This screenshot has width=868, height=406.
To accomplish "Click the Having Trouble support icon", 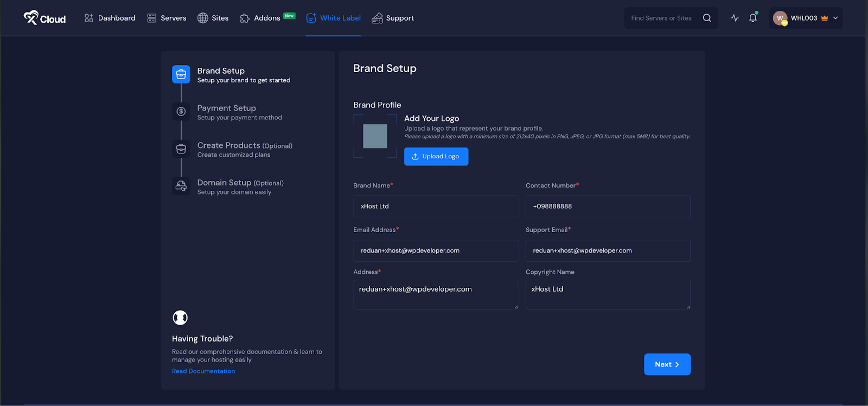I will [x=180, y=318].
